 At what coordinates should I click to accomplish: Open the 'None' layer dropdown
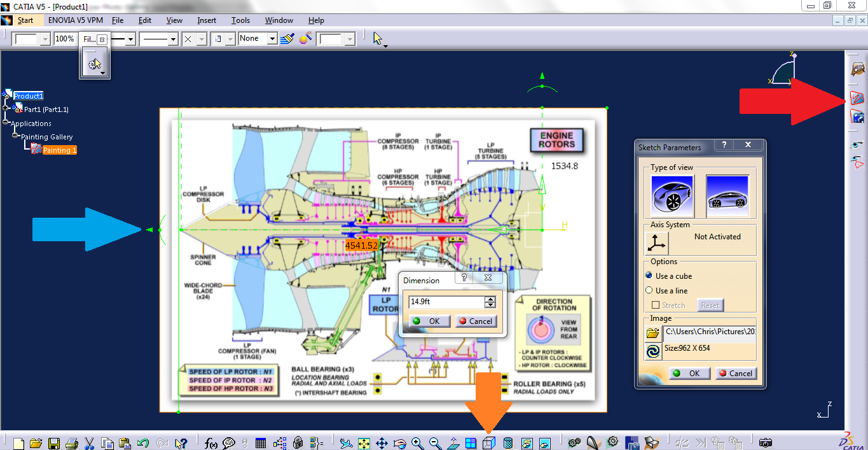pyautogui.click(x=272, y=39)
